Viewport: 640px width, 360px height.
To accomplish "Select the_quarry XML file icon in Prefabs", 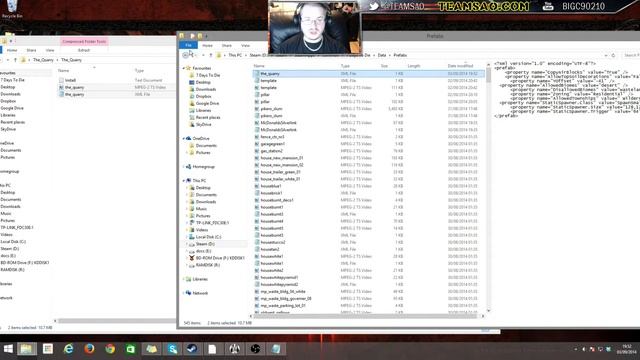I will [257, 74].
